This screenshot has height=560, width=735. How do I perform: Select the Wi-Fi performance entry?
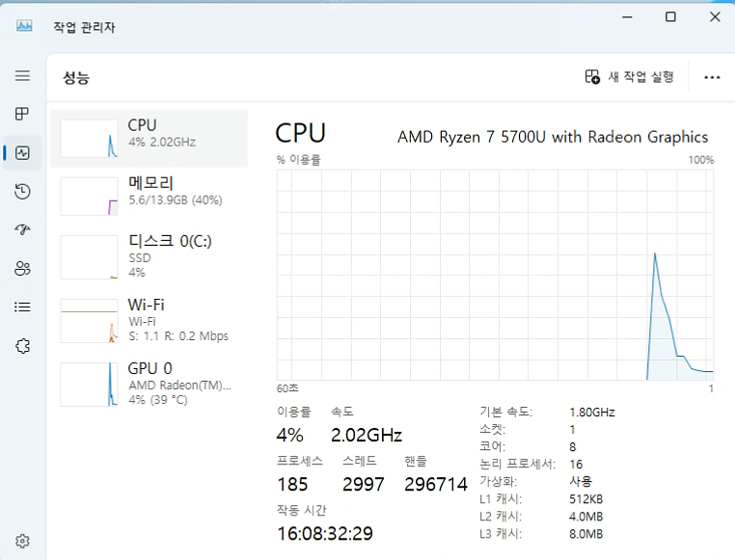(150, 321)
